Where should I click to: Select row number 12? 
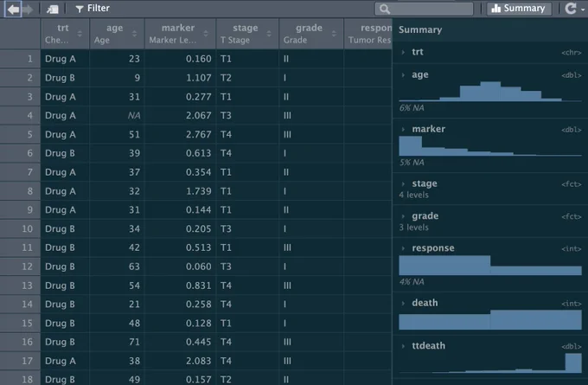pyautogui.click(x=20, y=266)
